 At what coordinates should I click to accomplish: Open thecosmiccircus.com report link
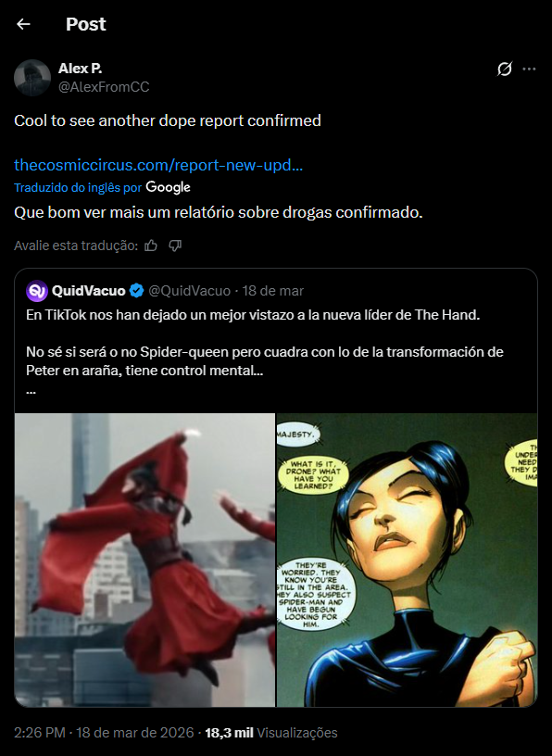pyautogui.click(x=158, y=165)
